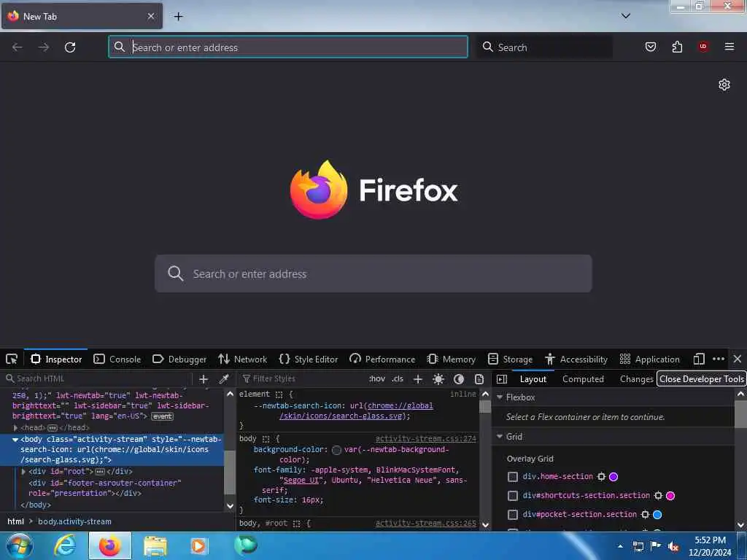
Task: Reload the page with refresh icon
Action: pos(70,47)
